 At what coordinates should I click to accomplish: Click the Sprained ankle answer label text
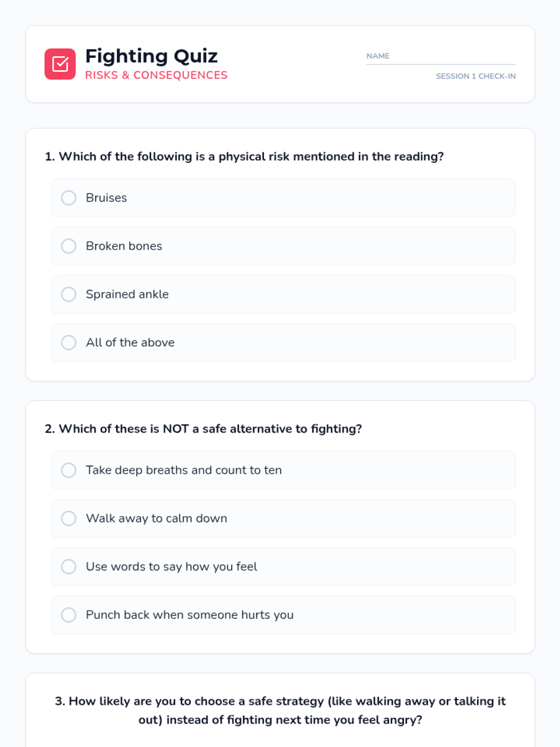[127, 294]
